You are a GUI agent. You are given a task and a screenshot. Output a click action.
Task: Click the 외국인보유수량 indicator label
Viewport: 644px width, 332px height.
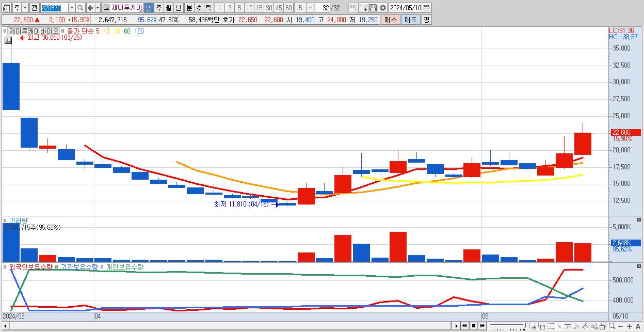tap(30, 267)
